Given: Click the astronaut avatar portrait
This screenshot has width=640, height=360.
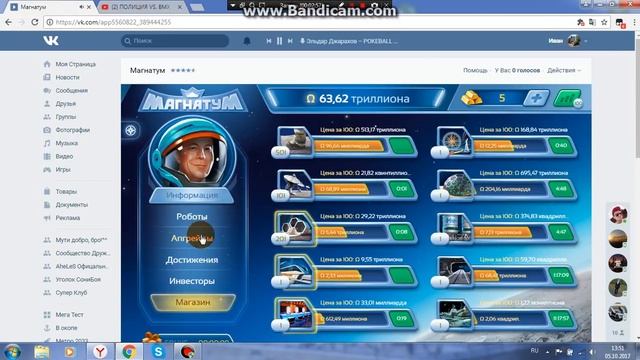Looking at the screenshot, I should [x=192, y=153].
